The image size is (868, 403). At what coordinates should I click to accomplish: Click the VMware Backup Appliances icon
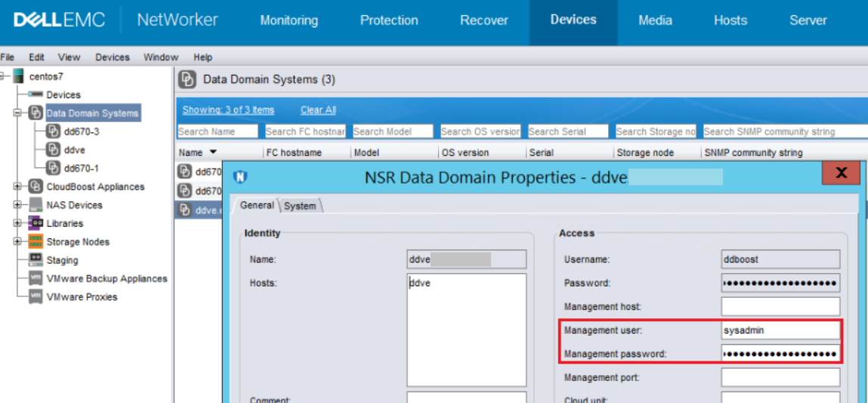click(36, 278)
